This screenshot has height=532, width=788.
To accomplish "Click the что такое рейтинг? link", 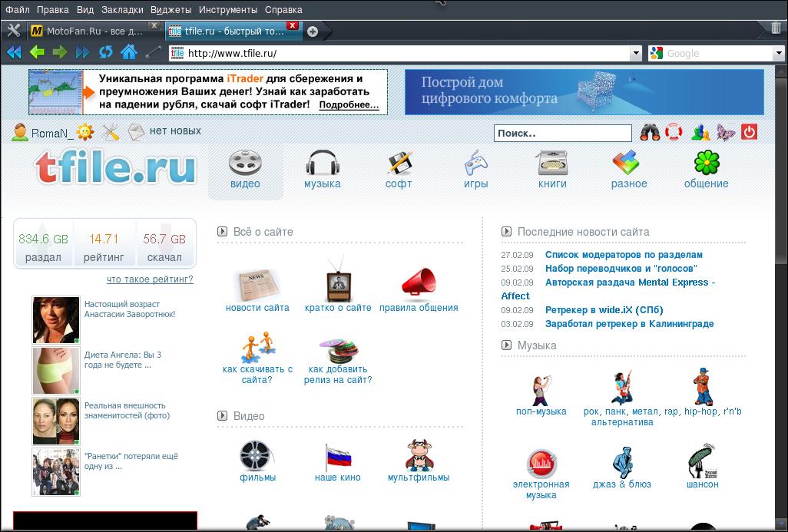I will click(150, 279).
